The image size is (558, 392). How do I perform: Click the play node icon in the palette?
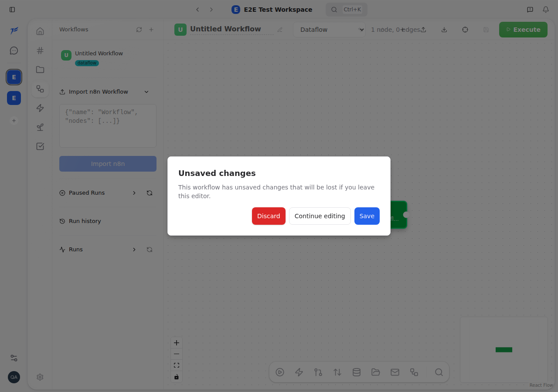tap(280, 372)
